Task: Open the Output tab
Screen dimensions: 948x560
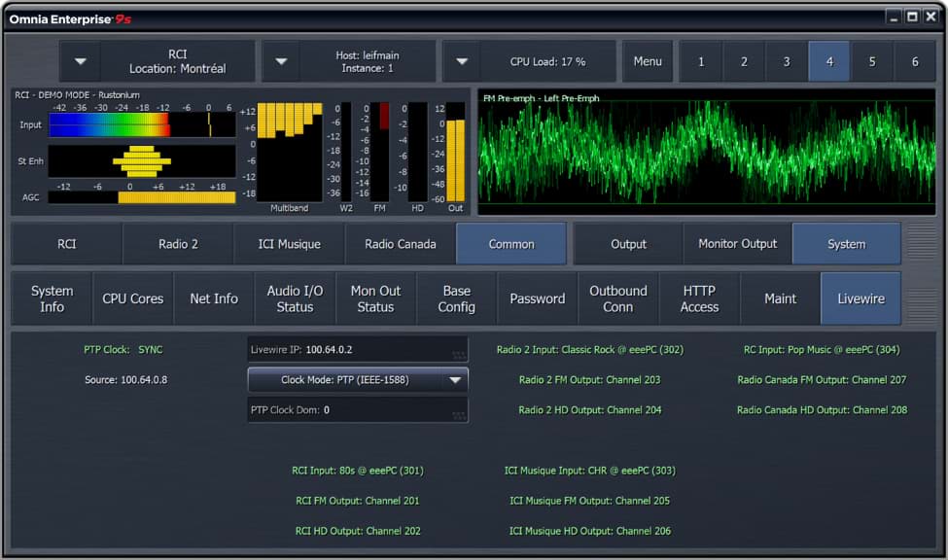Action: (x=628, y=244)
